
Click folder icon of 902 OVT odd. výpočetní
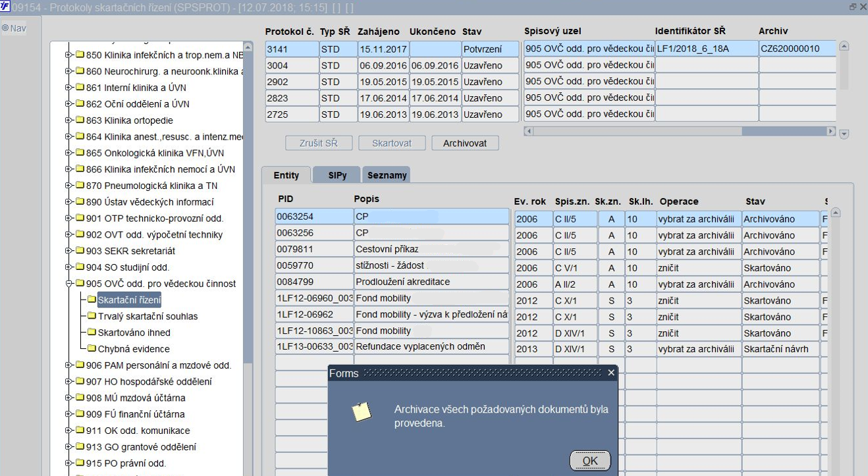point(79,234)
